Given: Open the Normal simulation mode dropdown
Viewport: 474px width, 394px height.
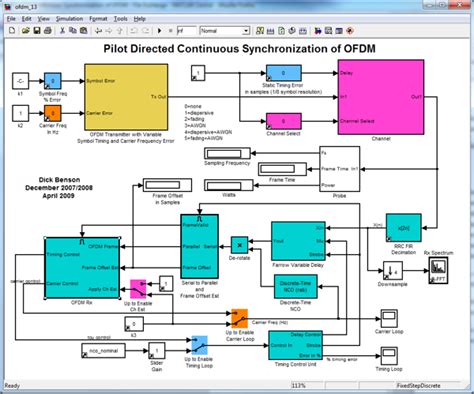Looking at the screenshot, I should pyautogui.click(x=225, y=31).
